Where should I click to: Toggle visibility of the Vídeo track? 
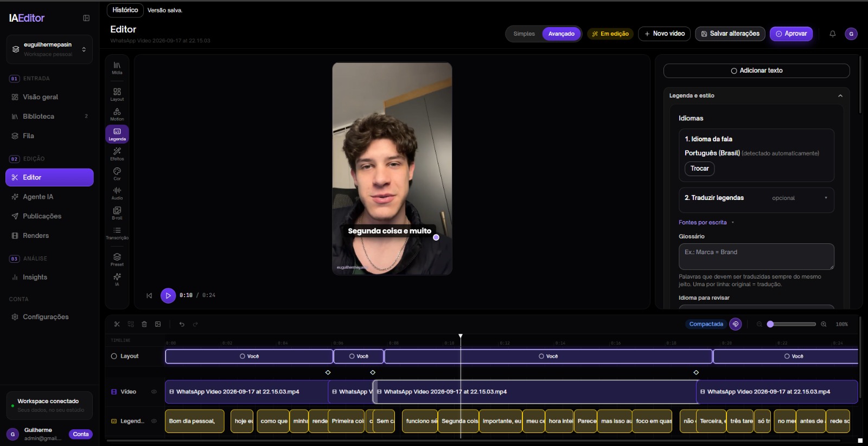tap(154, 392)
